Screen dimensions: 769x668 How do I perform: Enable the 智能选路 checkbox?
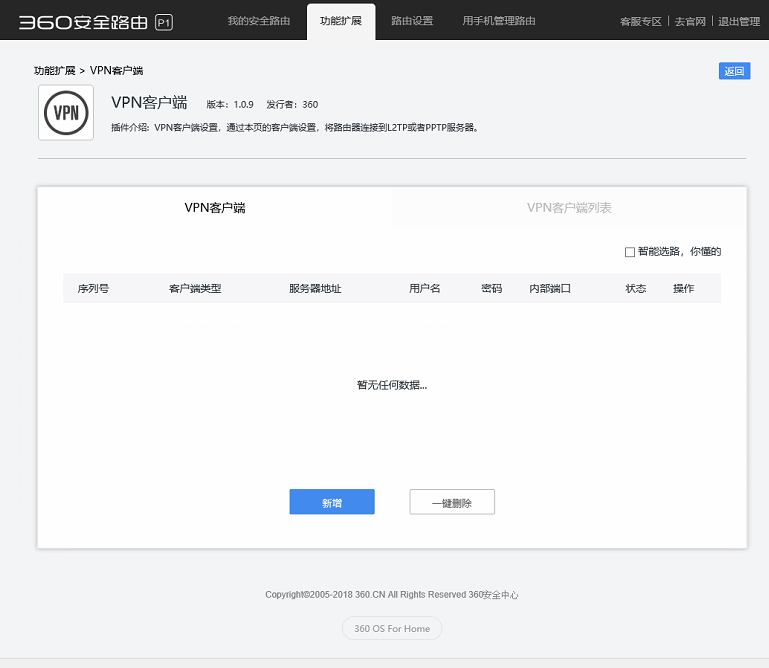tap(630, 252)
